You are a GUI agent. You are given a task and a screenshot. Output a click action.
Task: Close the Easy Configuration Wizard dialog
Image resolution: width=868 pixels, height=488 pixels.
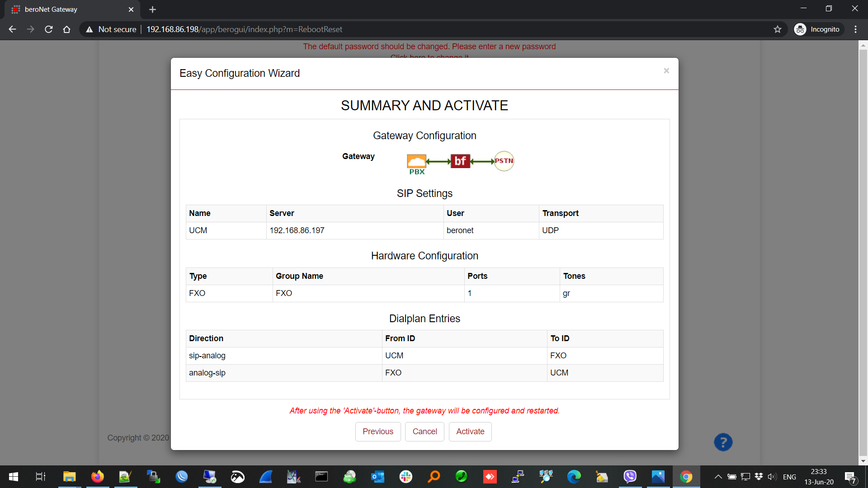point(666,71)
